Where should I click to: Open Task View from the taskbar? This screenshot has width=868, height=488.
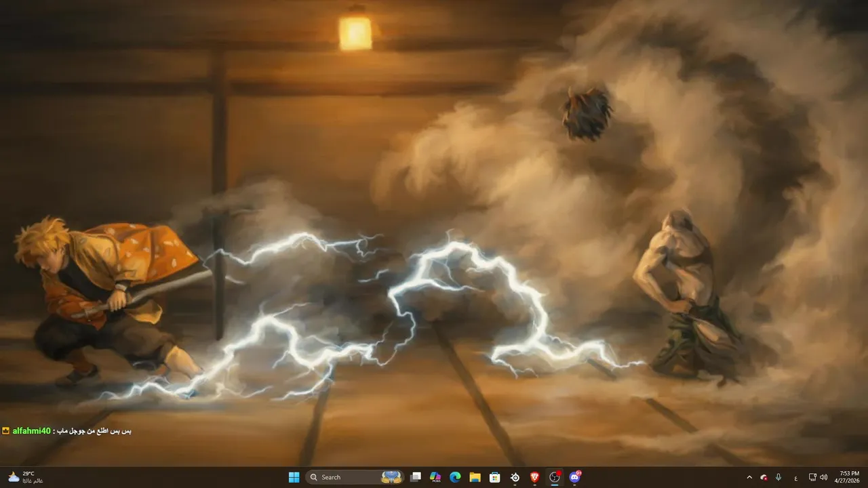pos(416,477)
